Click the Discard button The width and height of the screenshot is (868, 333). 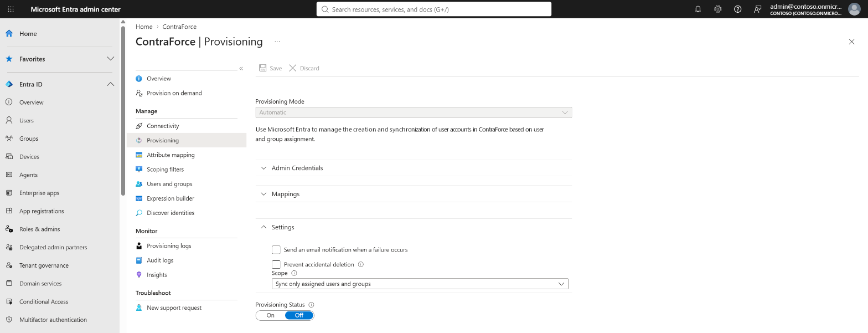[x=304, y=68]
